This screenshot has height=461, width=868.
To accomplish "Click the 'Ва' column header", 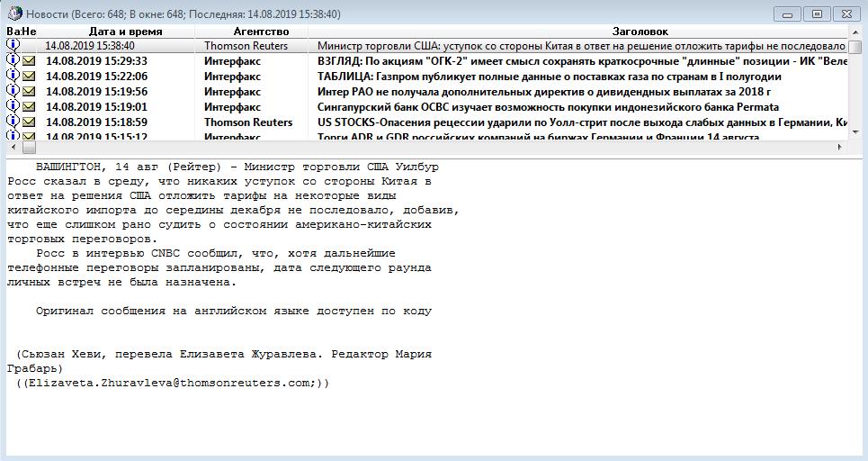I will tap(13, 32).
